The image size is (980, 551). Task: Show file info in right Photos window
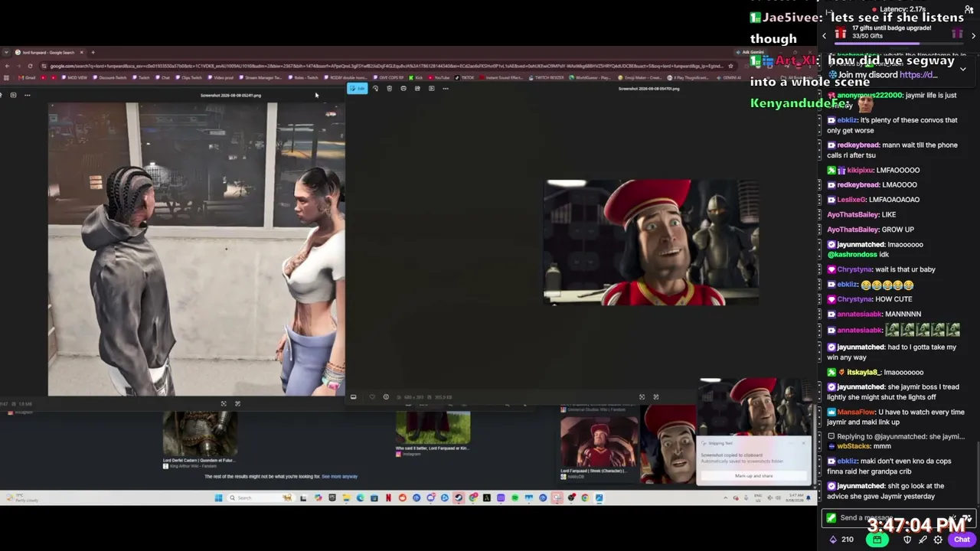tap(386, 397)
